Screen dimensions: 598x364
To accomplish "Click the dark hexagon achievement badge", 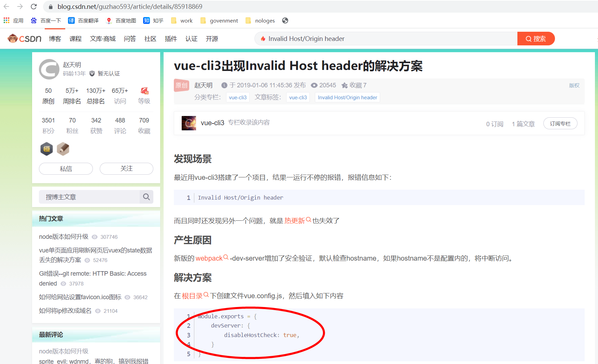I will click(47, 149).
